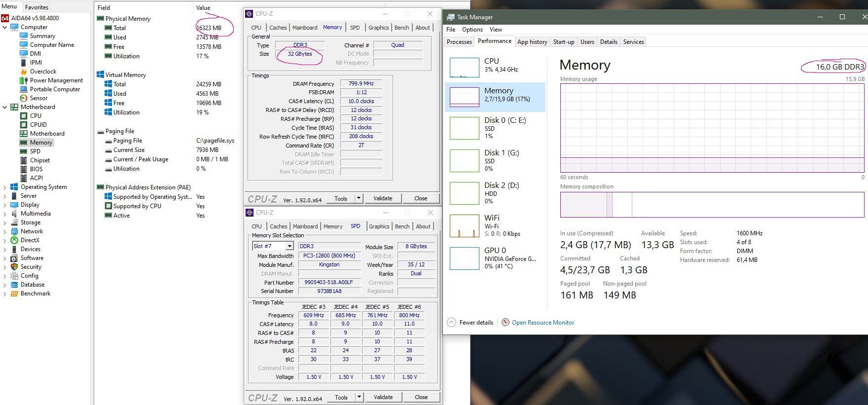Click the Benchmark icon in AIDA64 tree
The width and height of the screenshot is (868, 405).
[14, 294]
